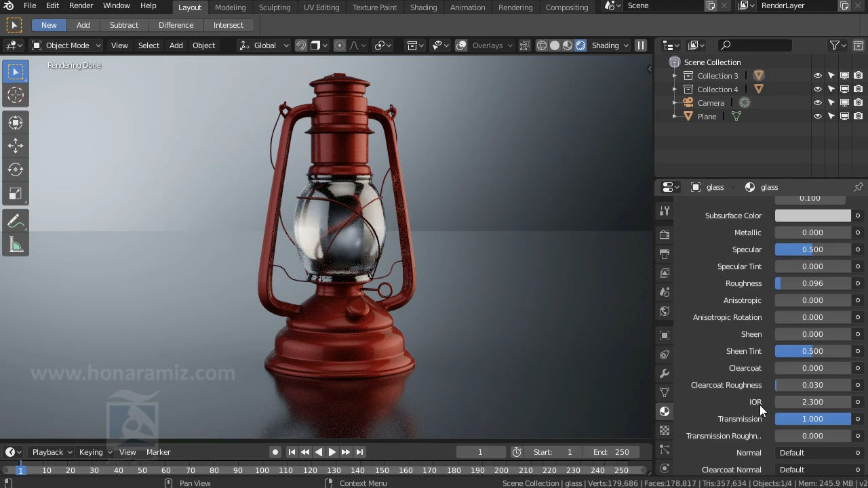Viewport: 868px width, 488px height.
Task: Open the Texture properties tab
Action: point(665,430)
